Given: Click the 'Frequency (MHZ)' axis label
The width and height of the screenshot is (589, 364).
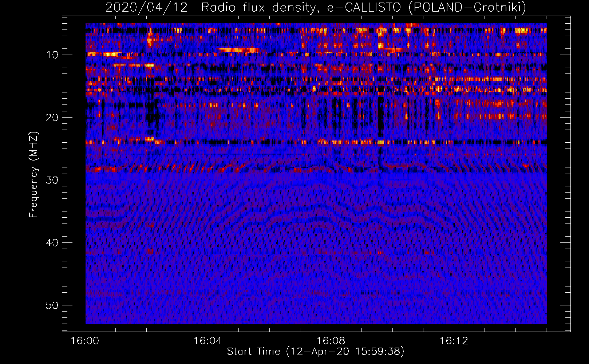Looking at the screenshot, I should 33,175.
